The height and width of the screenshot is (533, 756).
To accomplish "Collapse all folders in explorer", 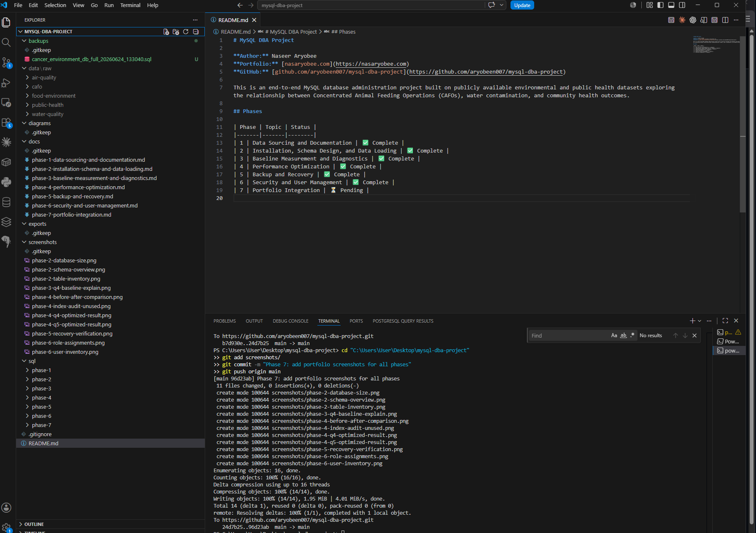I will (196, 32).
